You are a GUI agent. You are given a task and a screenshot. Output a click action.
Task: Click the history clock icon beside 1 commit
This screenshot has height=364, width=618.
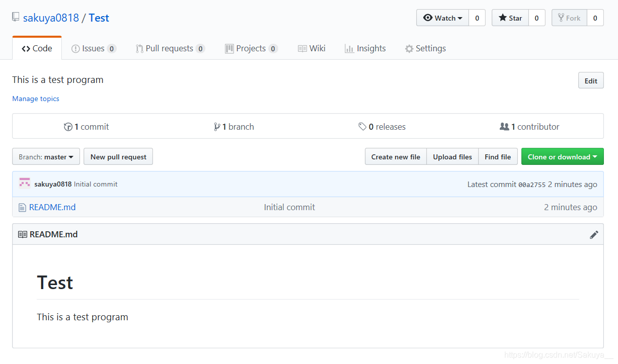(68, 127)
